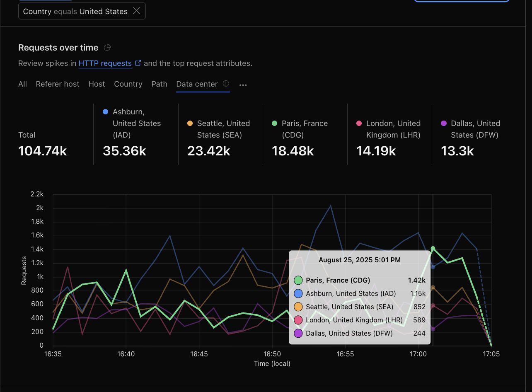Click the blue Ashburn legend dot

(x=105, y=111)
